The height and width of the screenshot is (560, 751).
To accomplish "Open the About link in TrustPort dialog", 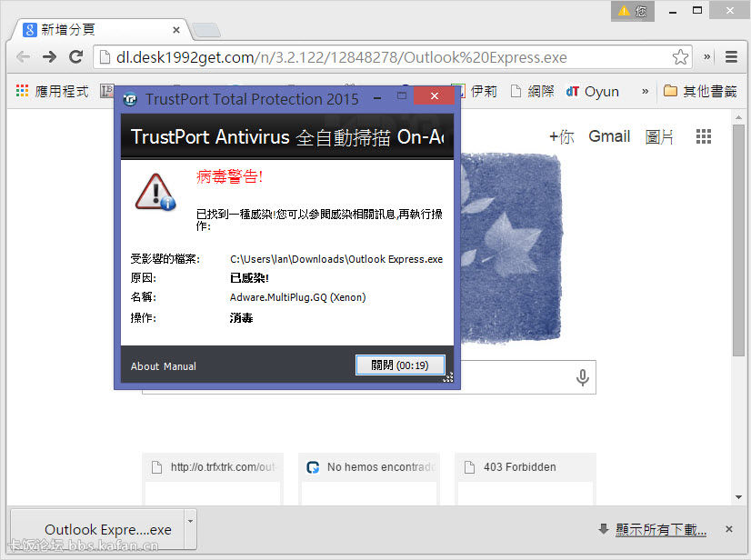I will pos(145,366).
